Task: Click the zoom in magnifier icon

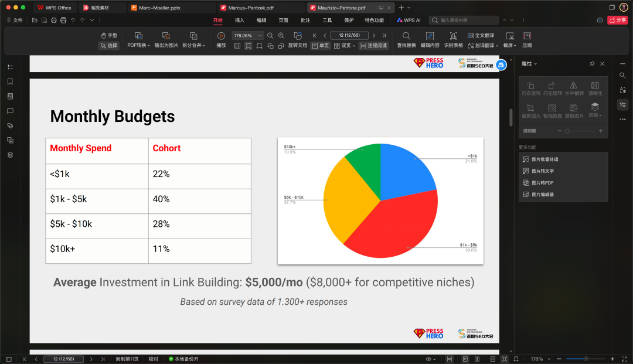Action: pos(281,36)
